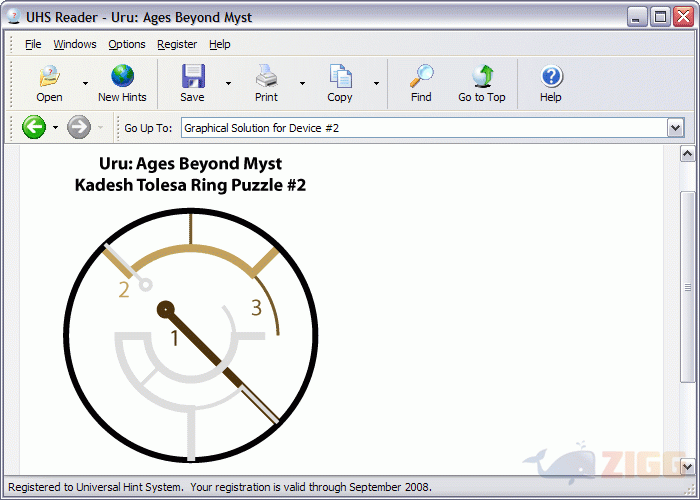Click the vertical scrollbar up arrow

[688, 154]
